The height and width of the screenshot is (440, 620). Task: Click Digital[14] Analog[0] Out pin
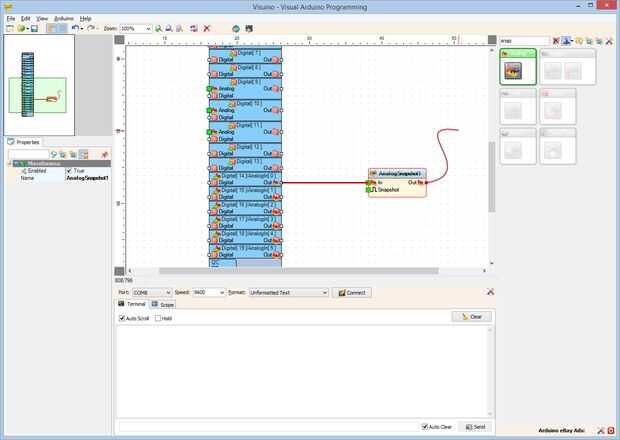pyautogui.click(x=282, y=183)
